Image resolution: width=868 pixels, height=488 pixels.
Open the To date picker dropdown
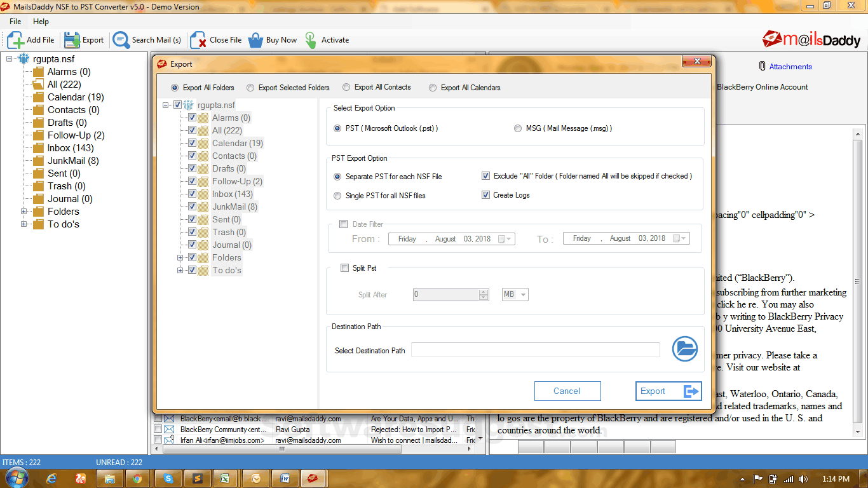(681, 239)
